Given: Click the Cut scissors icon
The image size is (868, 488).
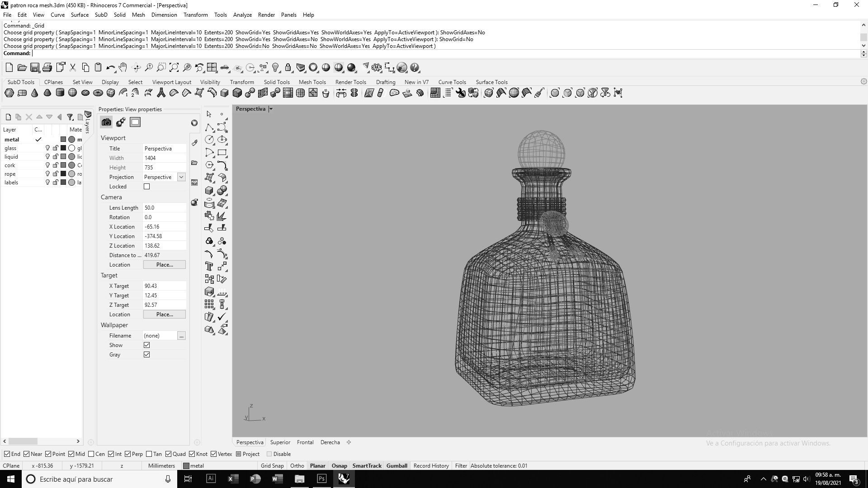Looking at the screenshot, I should point(72,68).
